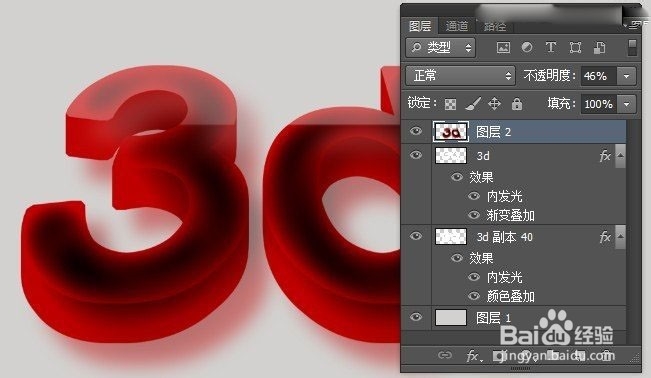This screenshot has height=378, width=651.
Task: Open 内发光 effect of the 3d layer
Action: pos(504,196)
